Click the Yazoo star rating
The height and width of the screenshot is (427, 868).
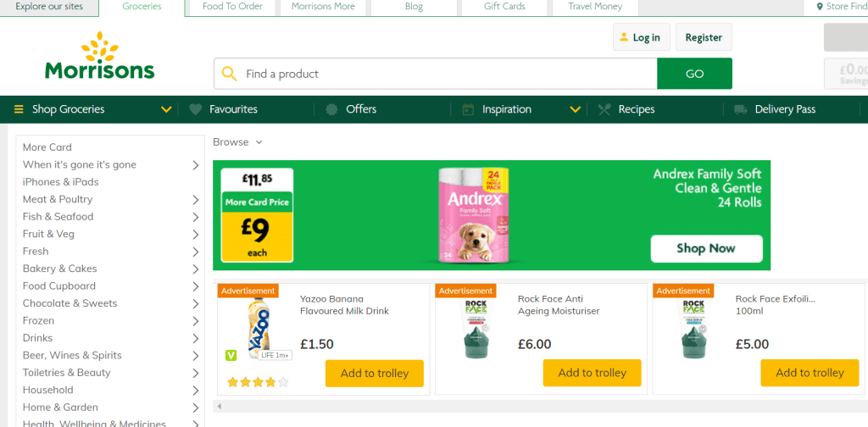[x=258, y=382]
